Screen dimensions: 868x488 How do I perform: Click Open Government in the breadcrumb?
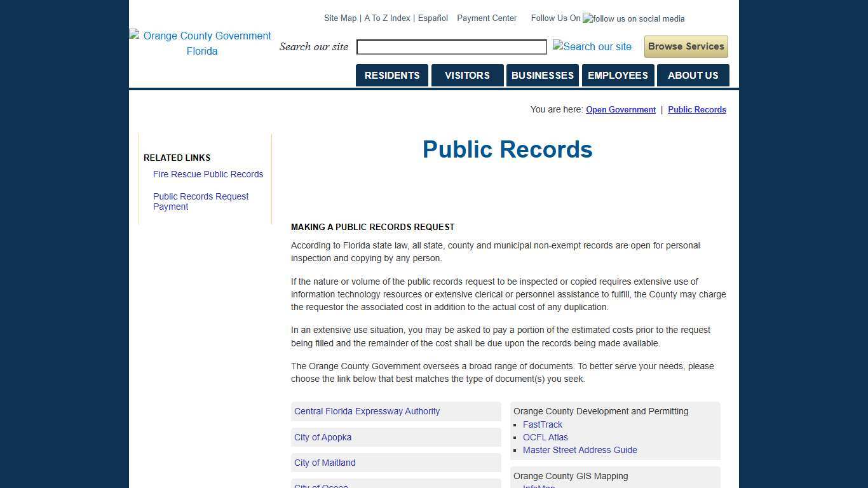(x=620, y=109)
